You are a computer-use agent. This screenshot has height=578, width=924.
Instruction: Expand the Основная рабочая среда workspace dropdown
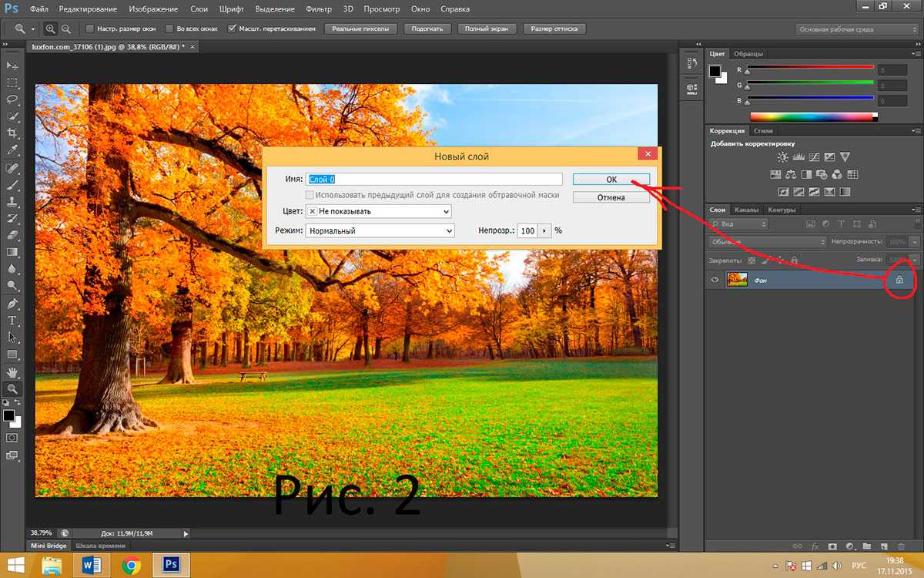tap(855, 29)
